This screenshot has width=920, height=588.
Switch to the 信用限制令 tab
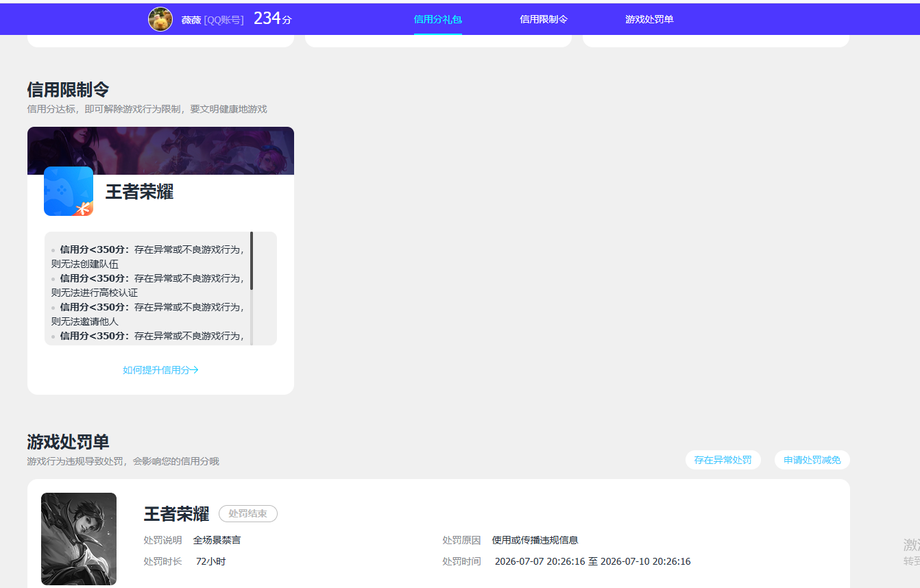[544, 19]
